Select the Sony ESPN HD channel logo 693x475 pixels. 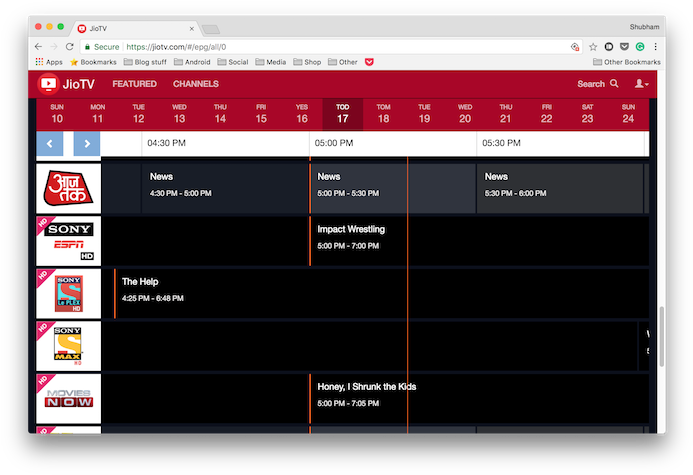(68, 241)
